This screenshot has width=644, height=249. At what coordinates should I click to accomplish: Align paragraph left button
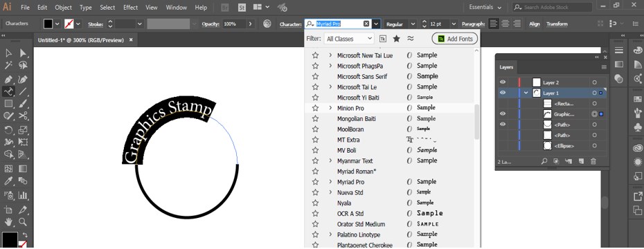pos(494,24)
